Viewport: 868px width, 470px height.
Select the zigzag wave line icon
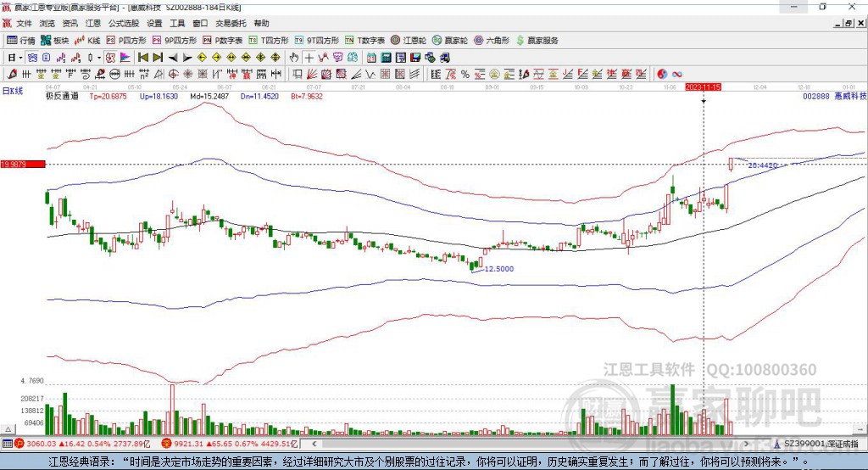[370, 74]
